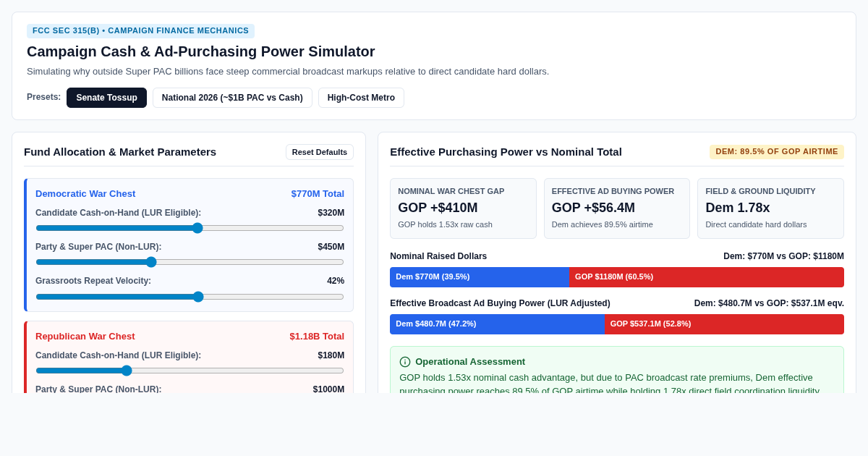
Task: Click the FCC SEC 315(B) badge
Action: pos(140,30)
